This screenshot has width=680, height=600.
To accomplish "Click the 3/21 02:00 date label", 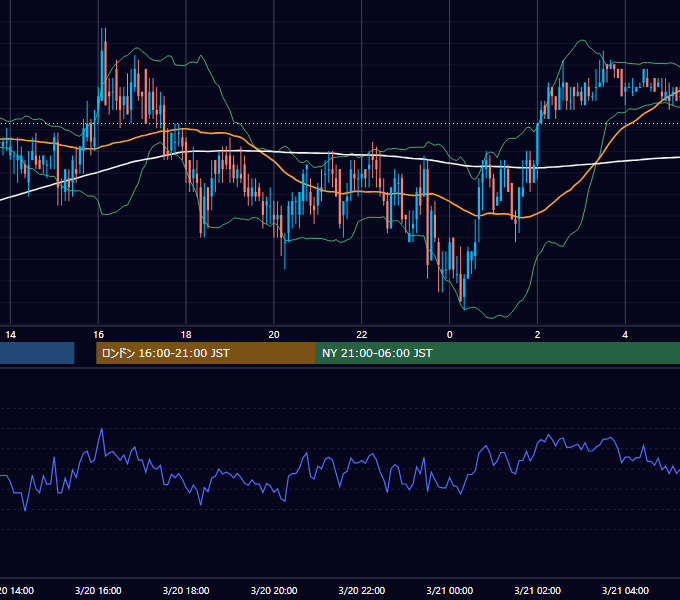I will click(x=537, y=590).
